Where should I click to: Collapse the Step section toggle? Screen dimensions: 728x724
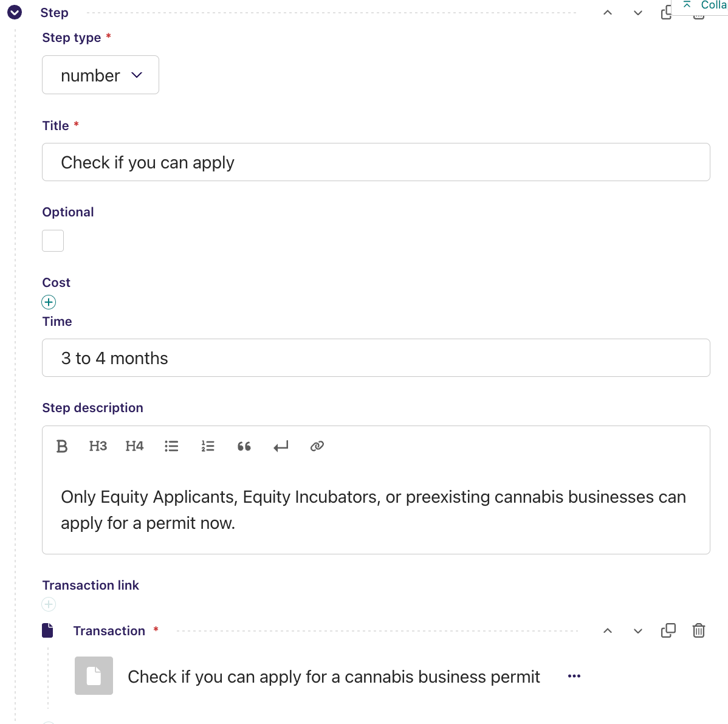(x=15, y=12)
